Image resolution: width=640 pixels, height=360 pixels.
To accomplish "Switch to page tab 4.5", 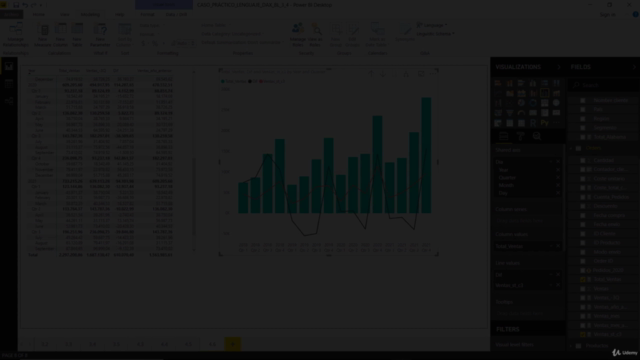I will 188,344.
